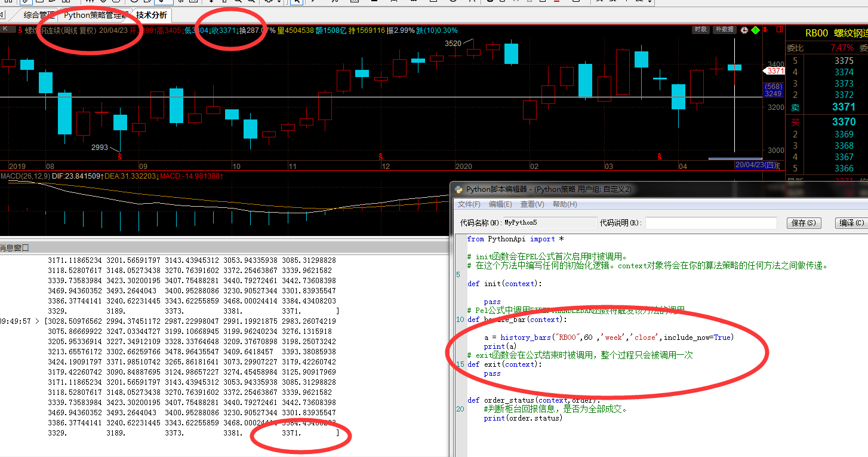The width and height of the screenshot is (868, 457).
Task: Click the green diamond icon above chart
Action: [x=755, y=30]
